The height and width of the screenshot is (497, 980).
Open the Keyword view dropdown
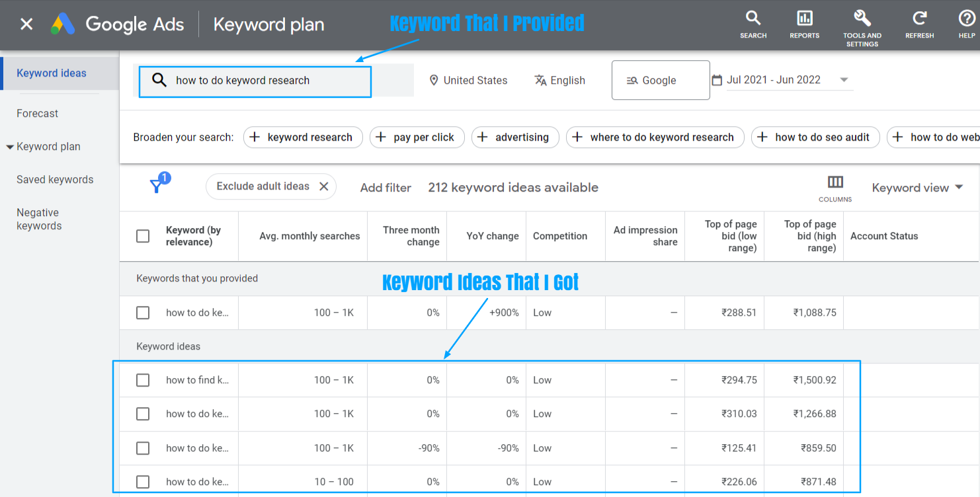click(918, 187)
